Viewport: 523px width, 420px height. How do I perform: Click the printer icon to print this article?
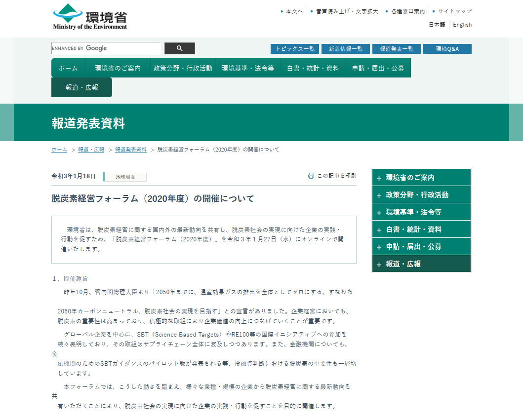(x=311, y=175)
